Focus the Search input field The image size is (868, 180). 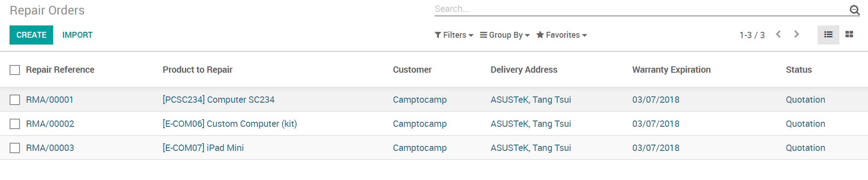point(640,9)
